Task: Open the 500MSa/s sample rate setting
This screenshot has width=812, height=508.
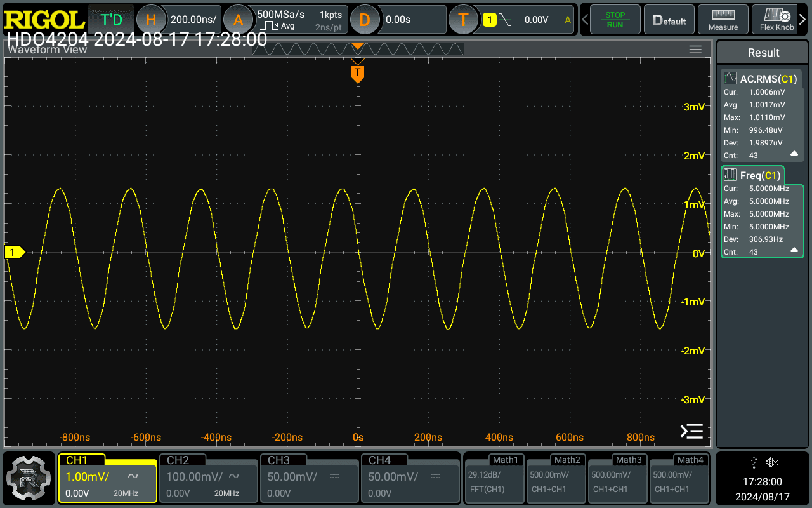Action: (x=281, y=14)
